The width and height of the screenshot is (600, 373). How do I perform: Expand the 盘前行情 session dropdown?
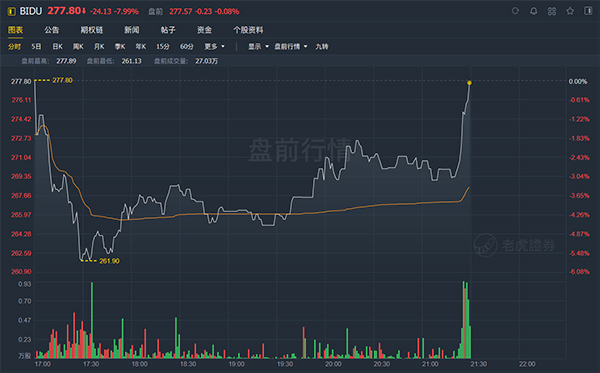coord(291,47)
